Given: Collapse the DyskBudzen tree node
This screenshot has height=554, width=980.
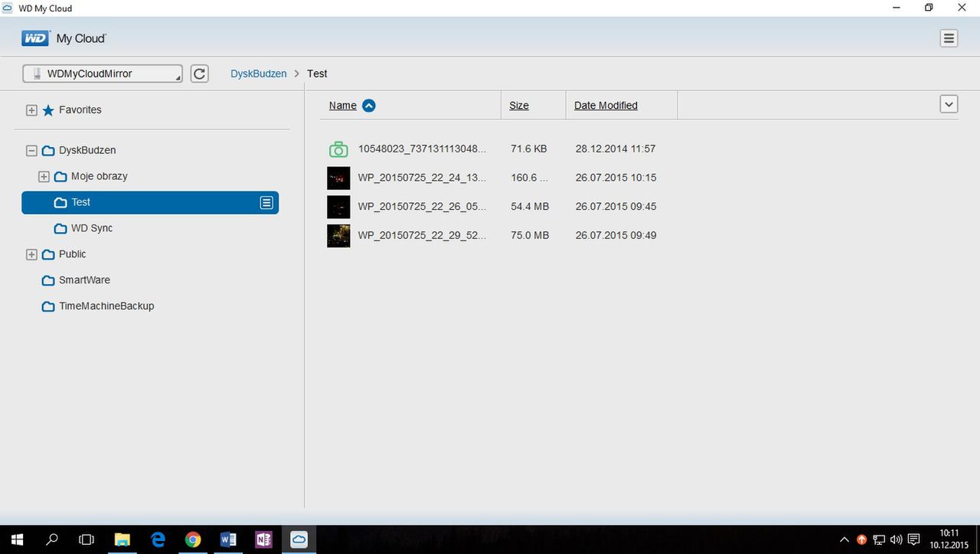Looking at the screenshot, I should click(31, 151).
